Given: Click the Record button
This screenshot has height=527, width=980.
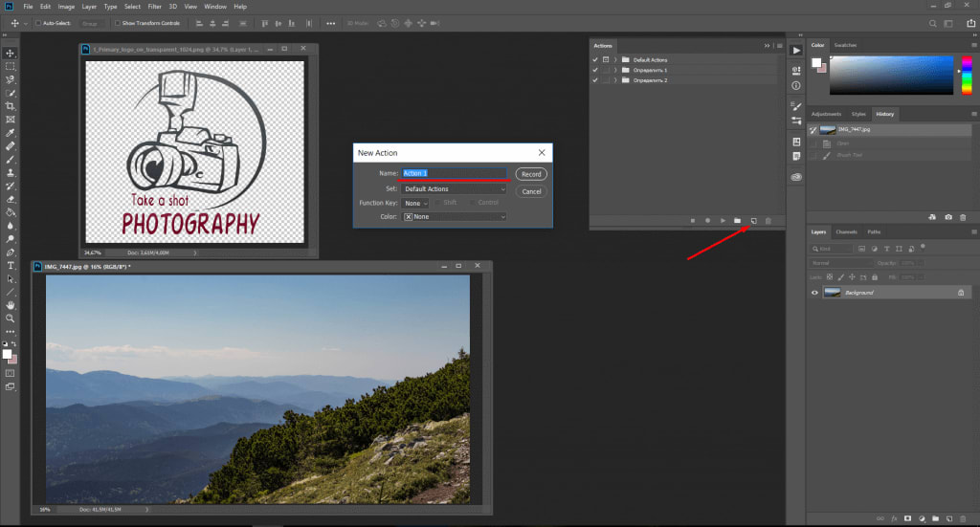Looking at the screenshot, I should (x=531, y=174).
